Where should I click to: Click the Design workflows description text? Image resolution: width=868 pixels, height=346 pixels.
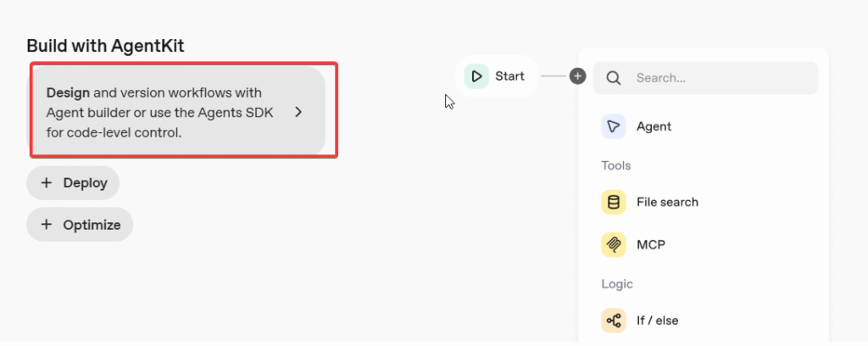(159, 112)
